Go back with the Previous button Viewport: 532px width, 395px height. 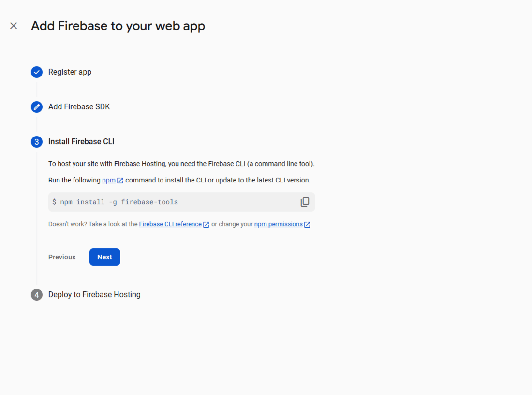pos(62,257)
